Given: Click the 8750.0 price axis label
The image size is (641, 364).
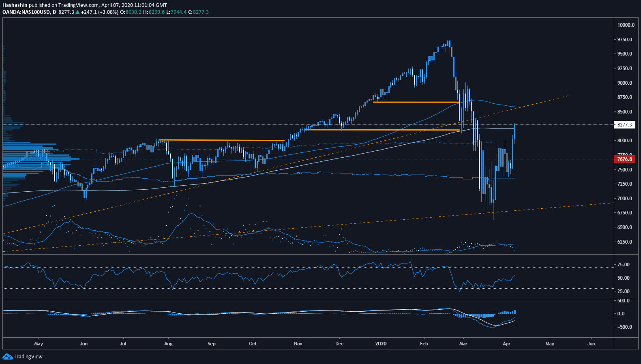Looking at the screenshot, I should pos(625,97).
